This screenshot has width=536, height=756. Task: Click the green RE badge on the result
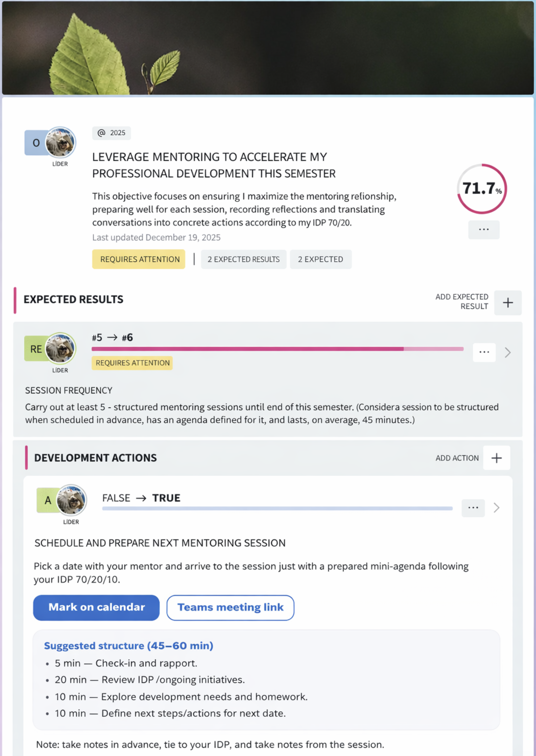pyautogui.click(x=35, y=349)
